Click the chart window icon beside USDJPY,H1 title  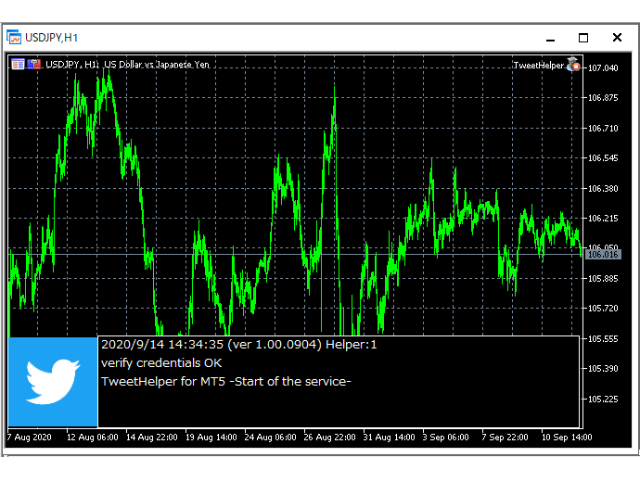(x=15, y=37)
